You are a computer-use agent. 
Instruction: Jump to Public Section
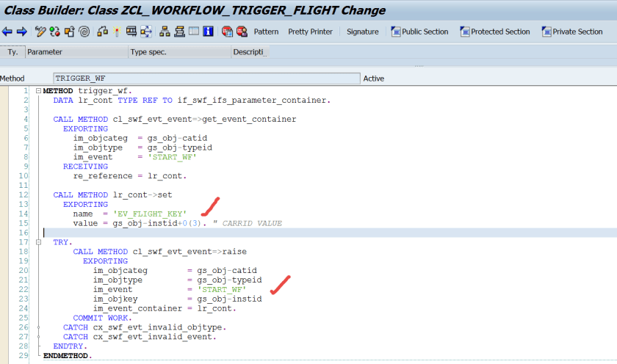(419, 32)
